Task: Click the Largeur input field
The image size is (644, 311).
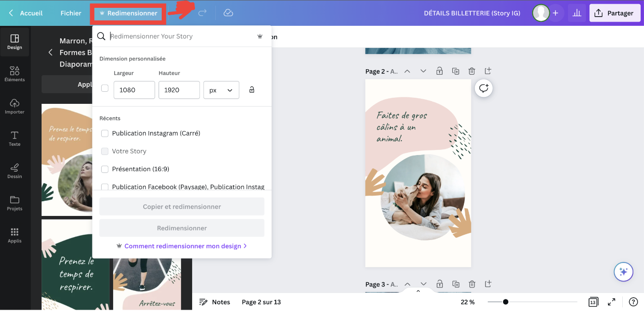Action: (134, 90)
